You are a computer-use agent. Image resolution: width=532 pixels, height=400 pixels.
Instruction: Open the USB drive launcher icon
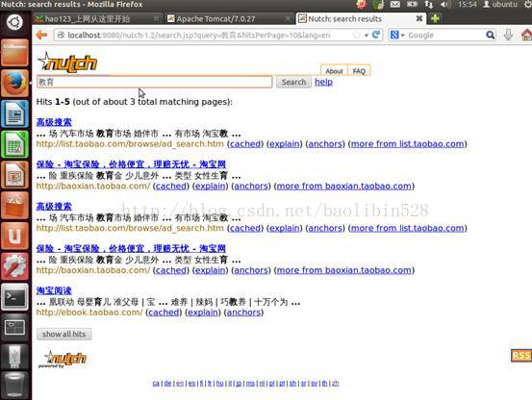click(x=14, y=357)
